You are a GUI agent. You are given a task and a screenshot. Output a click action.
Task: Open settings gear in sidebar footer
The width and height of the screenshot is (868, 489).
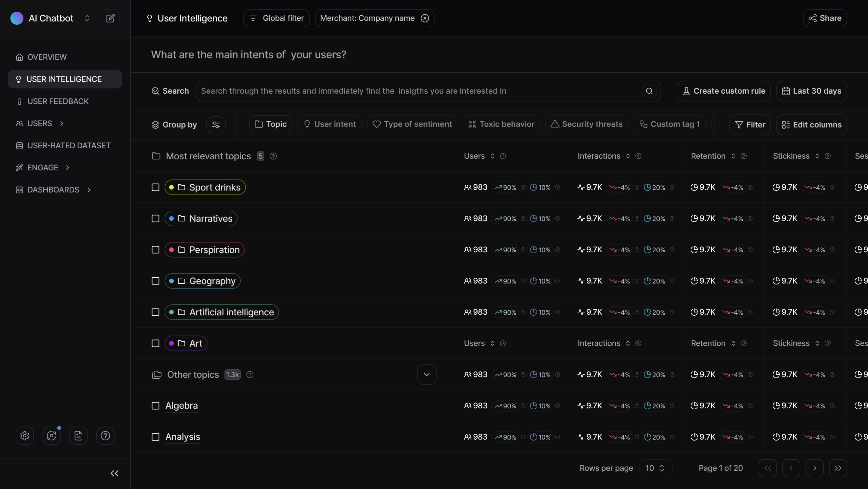click(25, 436)
